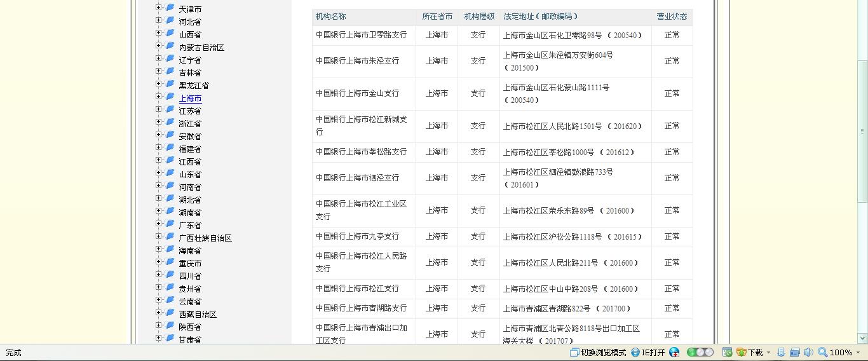This screenshot has width=868, height=361.
Task: Expand the 广东省 tree node
Action: (159, 224)
